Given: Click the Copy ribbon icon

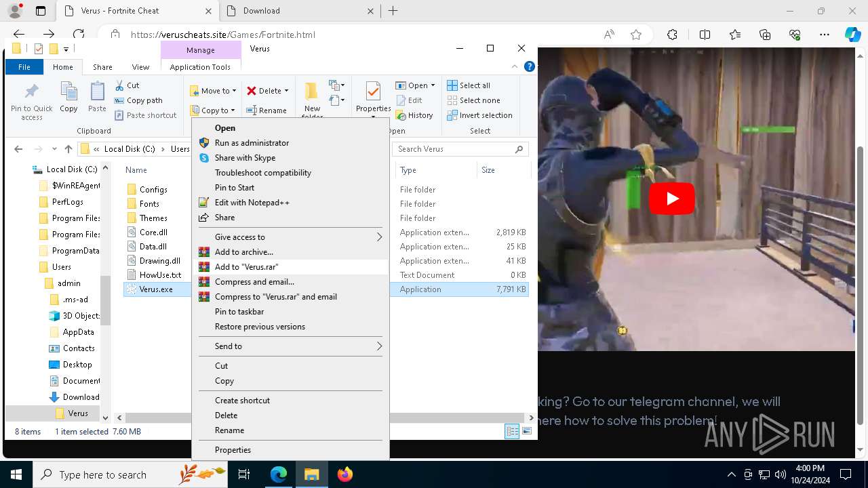Looking at the screenshot, I should point(68,91).
